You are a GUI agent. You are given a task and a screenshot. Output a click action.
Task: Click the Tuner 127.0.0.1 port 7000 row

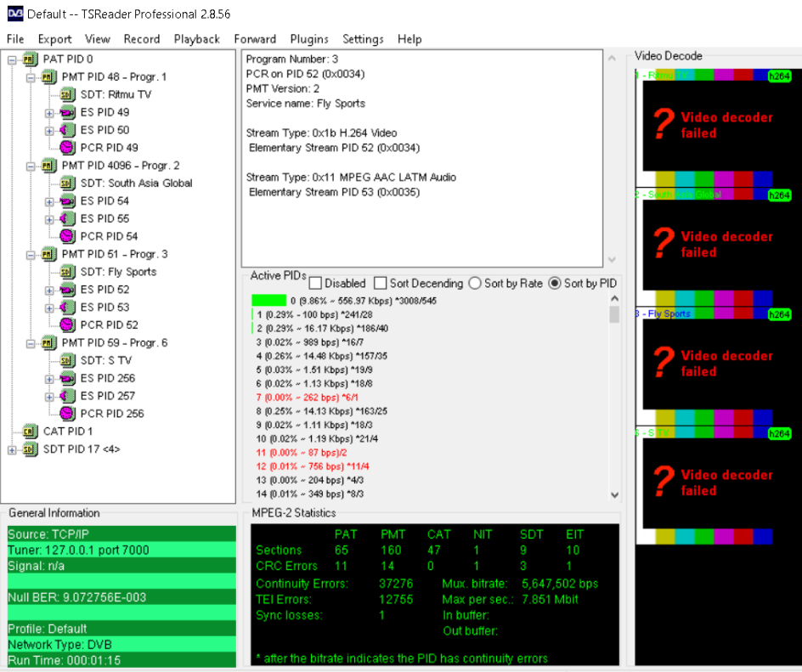point(121,551)
